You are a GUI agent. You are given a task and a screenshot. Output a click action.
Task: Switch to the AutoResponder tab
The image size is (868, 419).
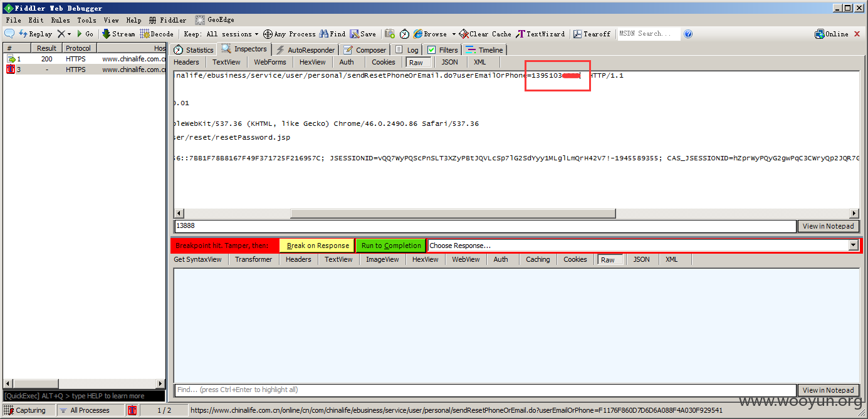pos(305,50)
